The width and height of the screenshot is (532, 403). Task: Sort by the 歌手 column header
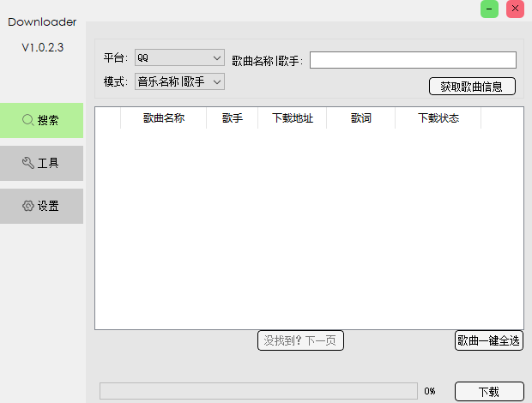232,118
